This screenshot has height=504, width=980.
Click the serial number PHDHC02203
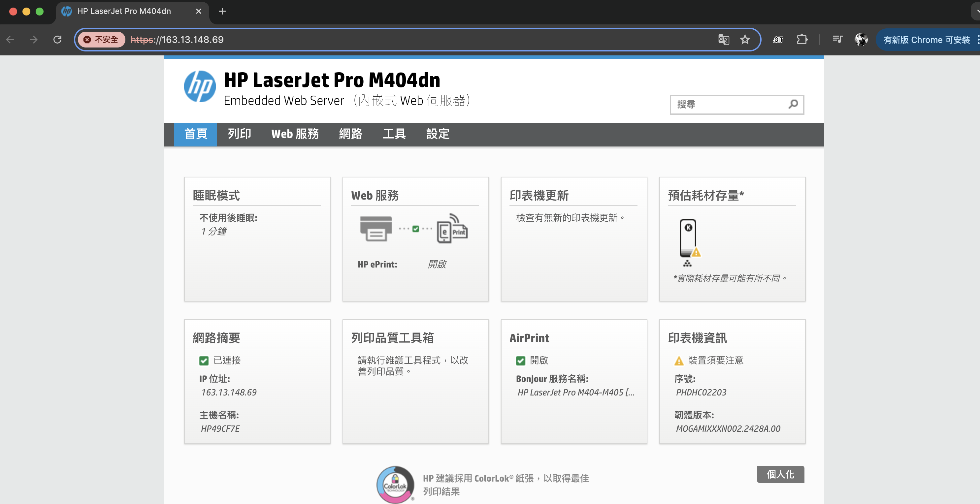point(701,392)
